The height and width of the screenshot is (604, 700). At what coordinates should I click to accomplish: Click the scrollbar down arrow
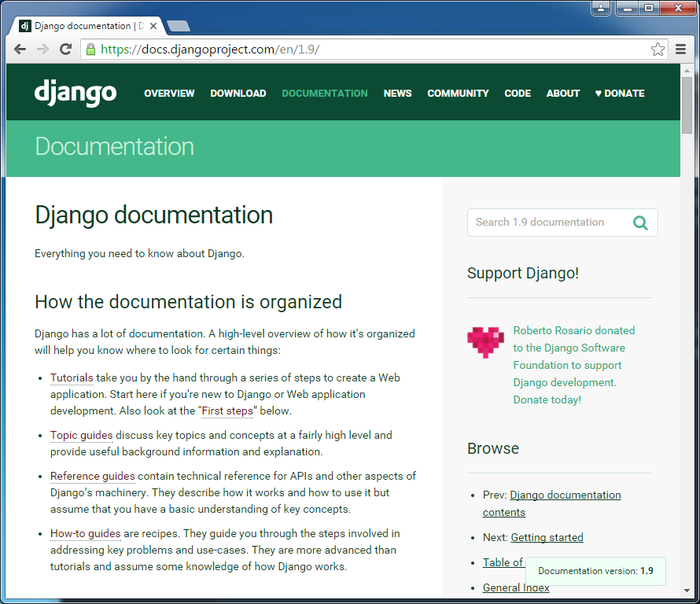[x=687, y=591]
